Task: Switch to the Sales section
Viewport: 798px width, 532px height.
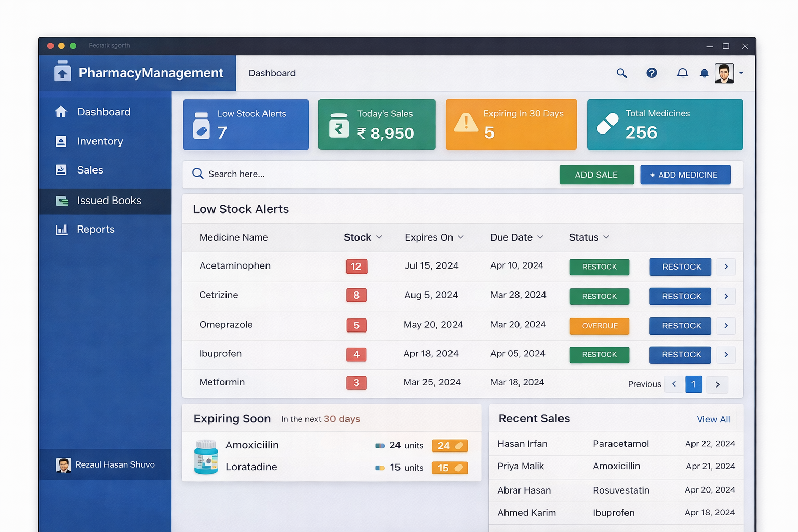Action: coord(90,170)
